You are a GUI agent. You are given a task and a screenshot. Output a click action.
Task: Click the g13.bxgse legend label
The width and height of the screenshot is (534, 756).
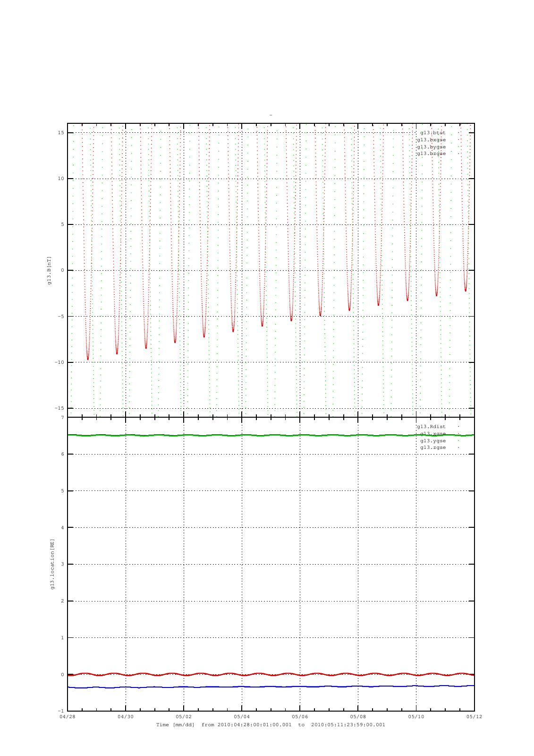(x=431, y=140)
